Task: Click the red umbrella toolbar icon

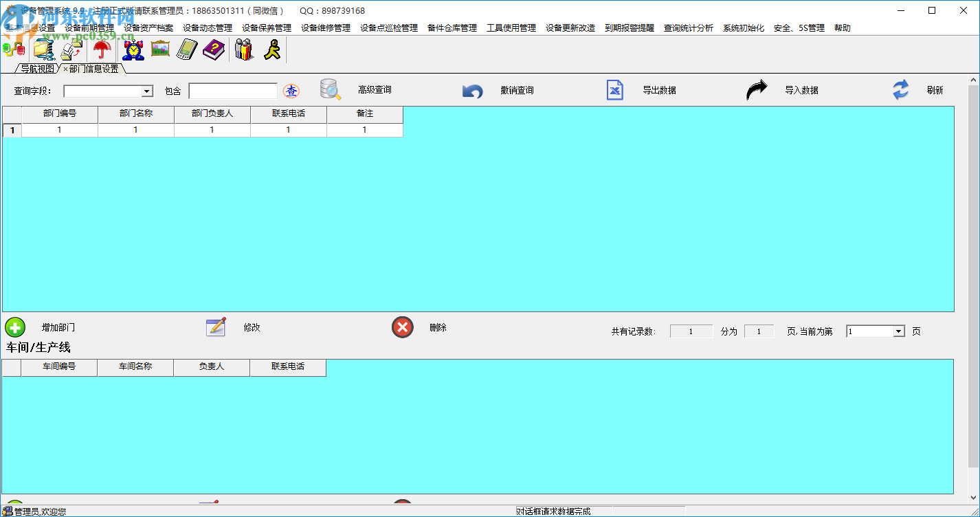Action: [102, 49]
